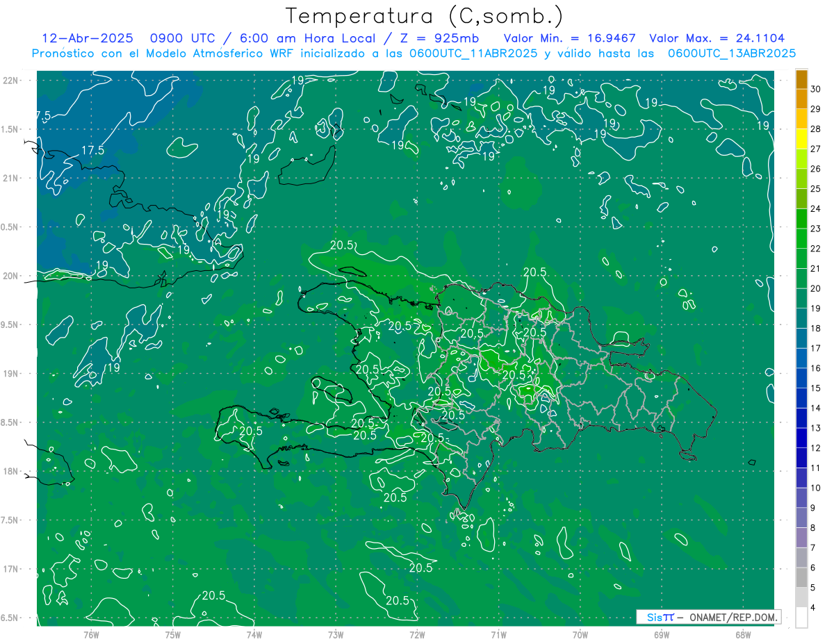Click the 'Valor Max. = 24.1104' readout
The image size is (834, 644).
tap(717, 38)
